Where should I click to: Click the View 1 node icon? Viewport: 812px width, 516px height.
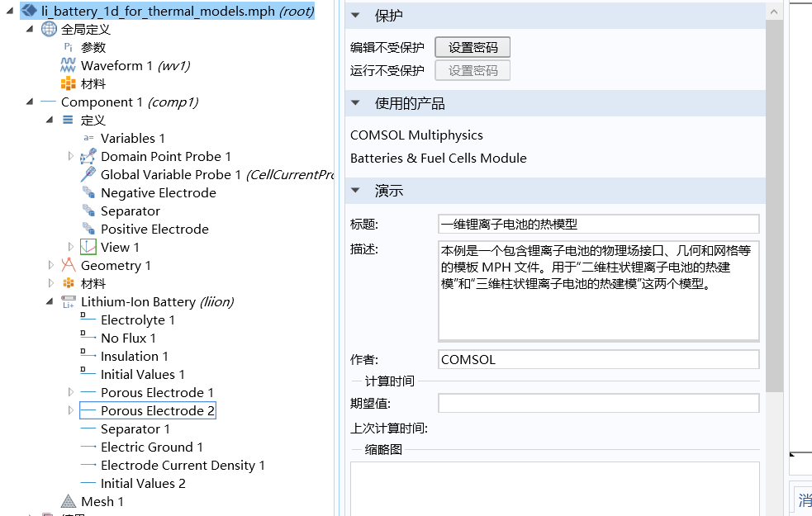[88, 248]
